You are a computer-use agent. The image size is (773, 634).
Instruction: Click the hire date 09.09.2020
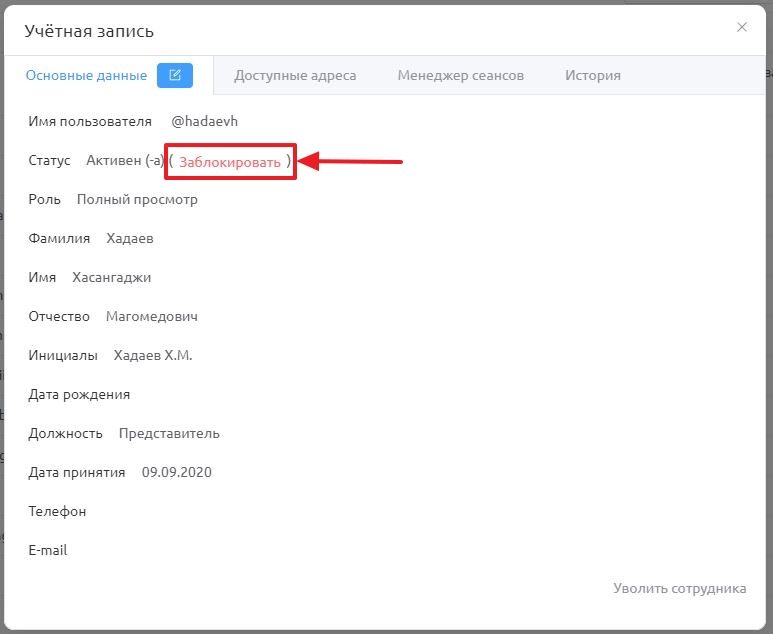click(176, 472)
